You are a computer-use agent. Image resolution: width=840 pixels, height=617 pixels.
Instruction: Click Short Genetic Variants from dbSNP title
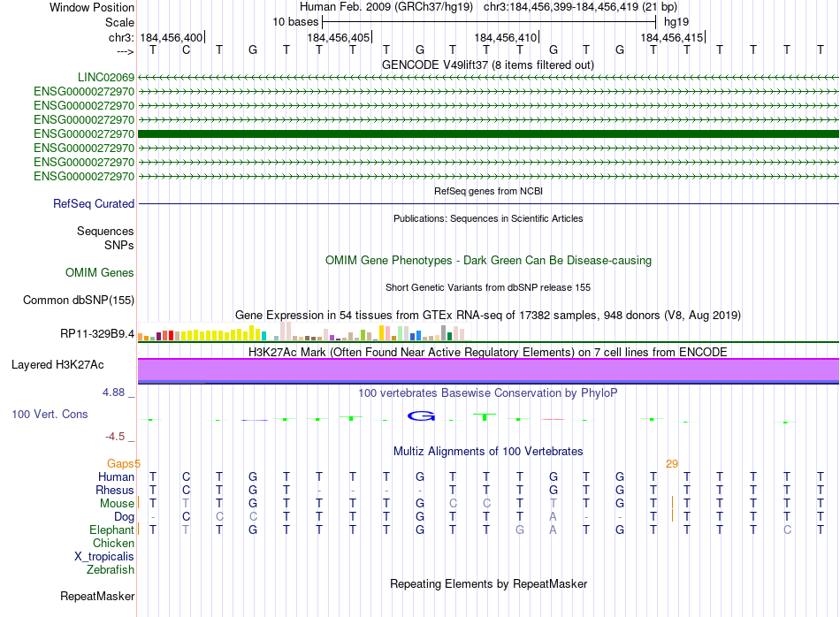[488, 287]
